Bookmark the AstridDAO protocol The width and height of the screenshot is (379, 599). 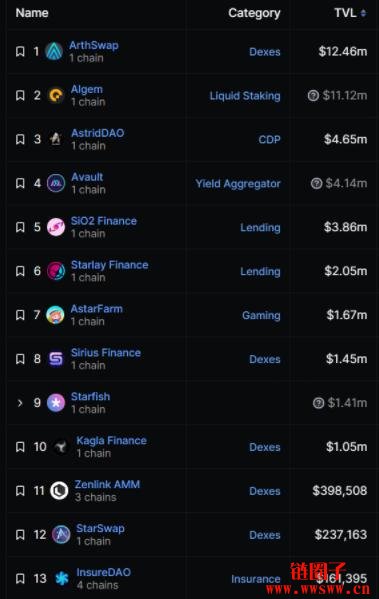pyautogui.click(x=20, y=139)
